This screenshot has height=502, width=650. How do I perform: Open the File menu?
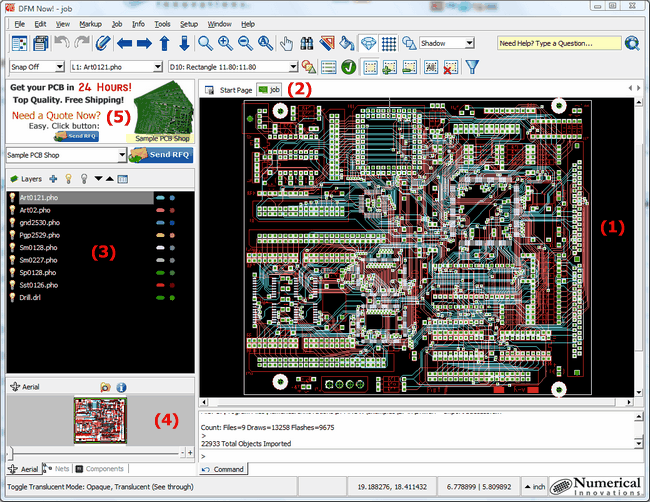coord(19,24)
